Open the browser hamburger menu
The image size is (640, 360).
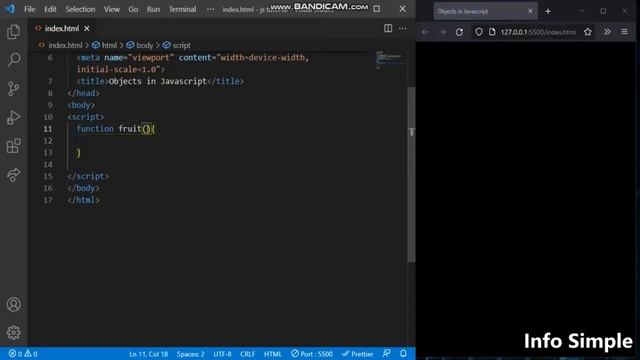[624, 32]
